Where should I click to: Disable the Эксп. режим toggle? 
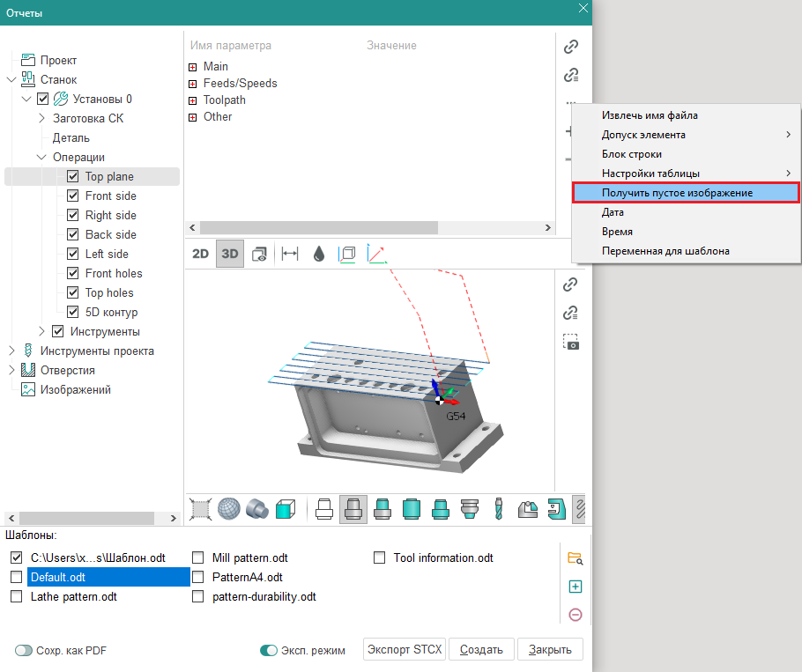(269, 651)
